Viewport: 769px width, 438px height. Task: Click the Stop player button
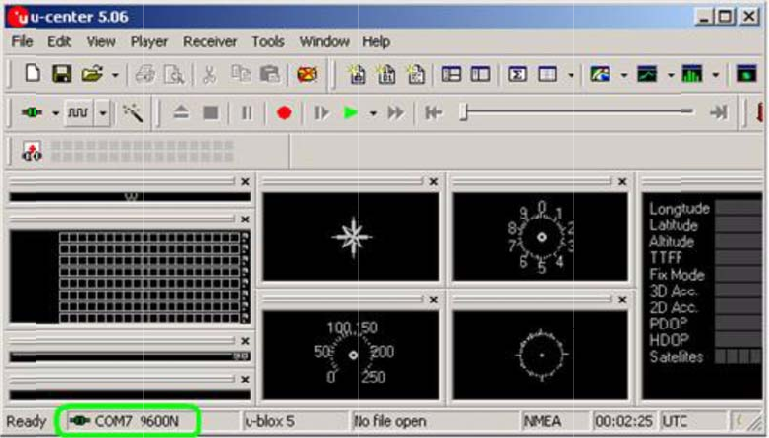tap(210, 113)
